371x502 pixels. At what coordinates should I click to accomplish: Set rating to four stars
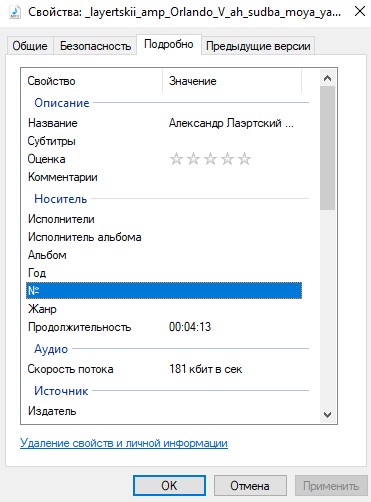point(227,159)
